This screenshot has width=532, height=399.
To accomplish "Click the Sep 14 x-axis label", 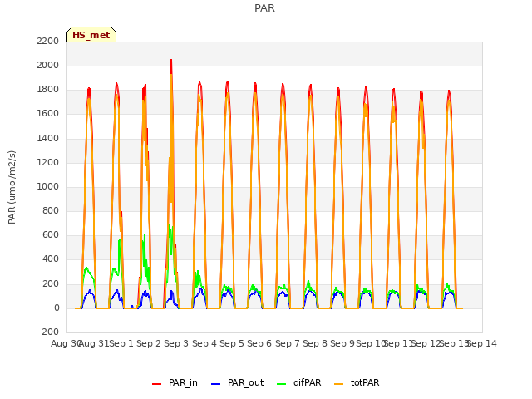I will pos(482,343).
